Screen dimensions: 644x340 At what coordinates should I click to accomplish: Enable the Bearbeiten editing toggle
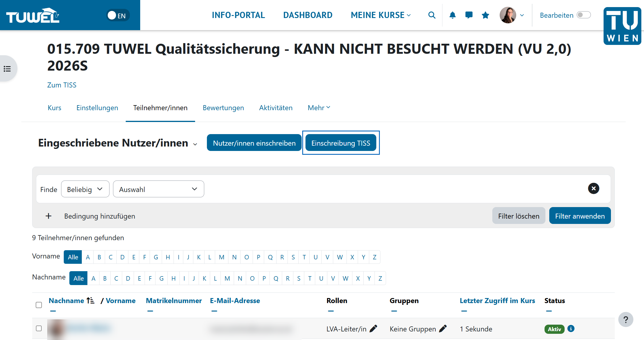point(583,15)
